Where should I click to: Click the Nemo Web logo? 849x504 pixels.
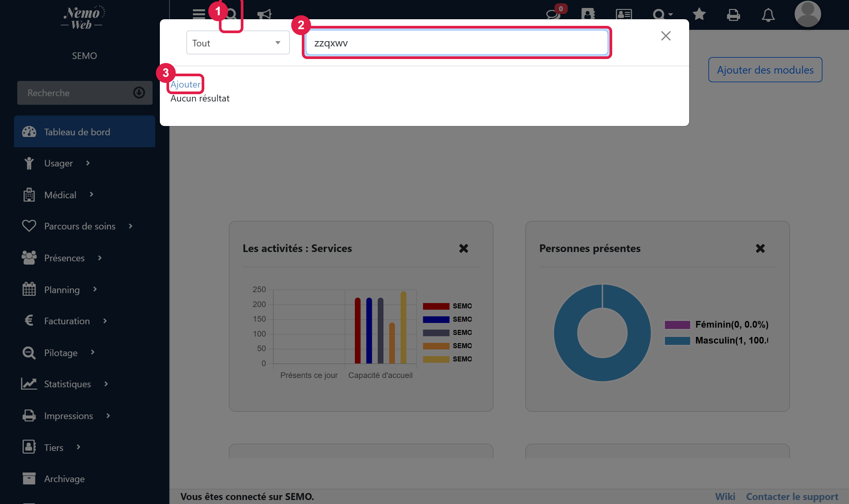(x=83, y=18)
